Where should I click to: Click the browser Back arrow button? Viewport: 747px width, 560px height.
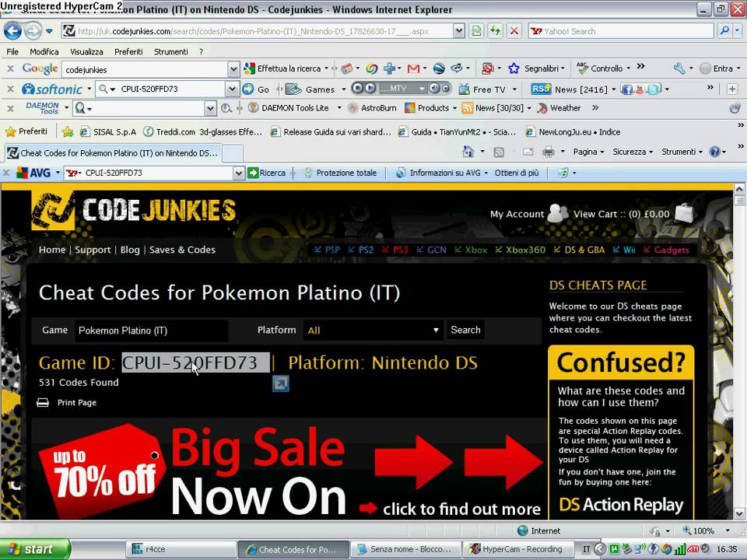pyautogui.click(x=13, y=31)
